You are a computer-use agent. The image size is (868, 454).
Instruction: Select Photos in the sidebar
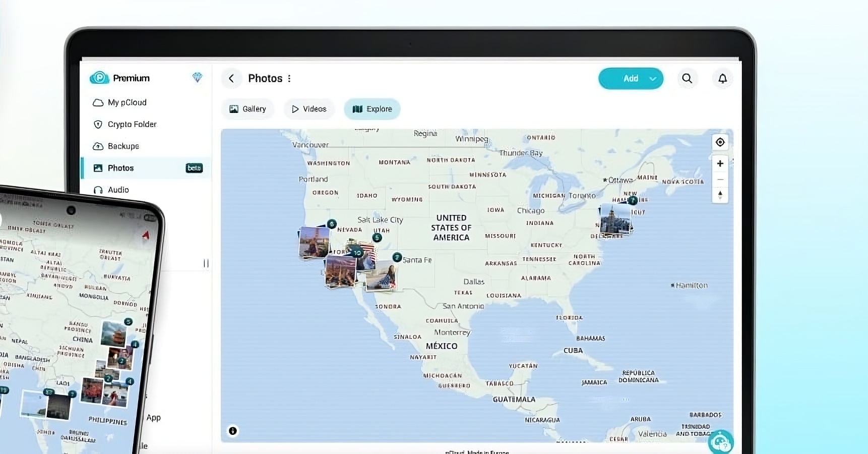coord(146,168)
